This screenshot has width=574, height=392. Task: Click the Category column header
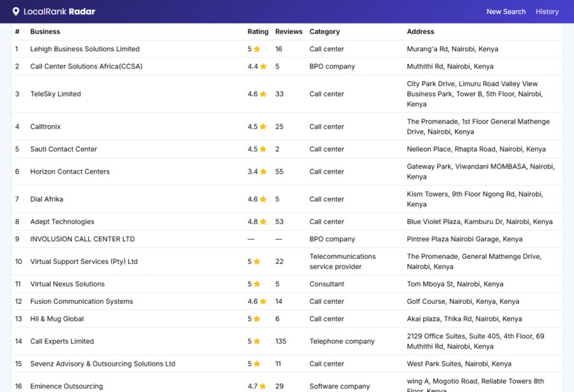(324, 31)
